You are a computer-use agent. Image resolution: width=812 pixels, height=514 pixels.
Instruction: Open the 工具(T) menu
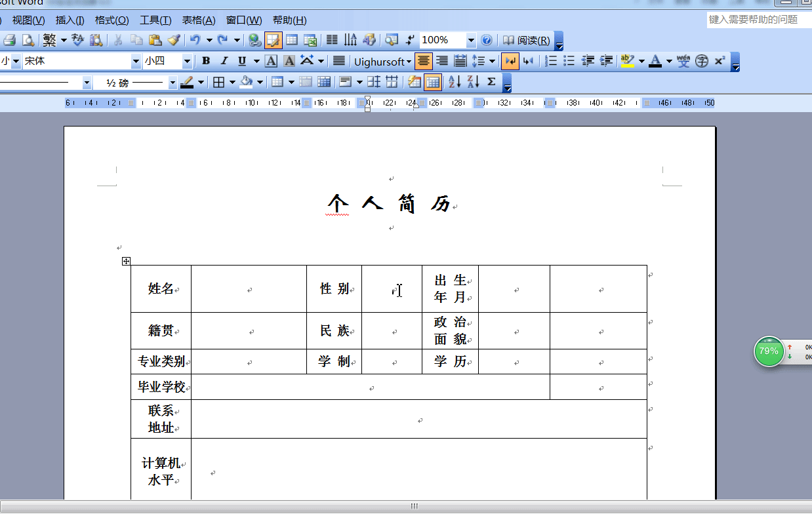pyautogui.click(x=155, y=20)
